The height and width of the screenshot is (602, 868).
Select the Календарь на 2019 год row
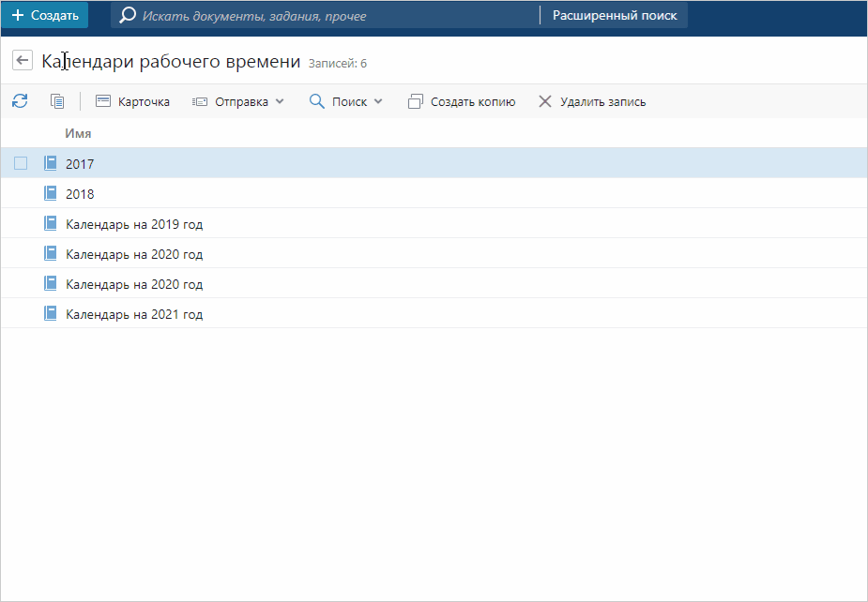point(134,224)
